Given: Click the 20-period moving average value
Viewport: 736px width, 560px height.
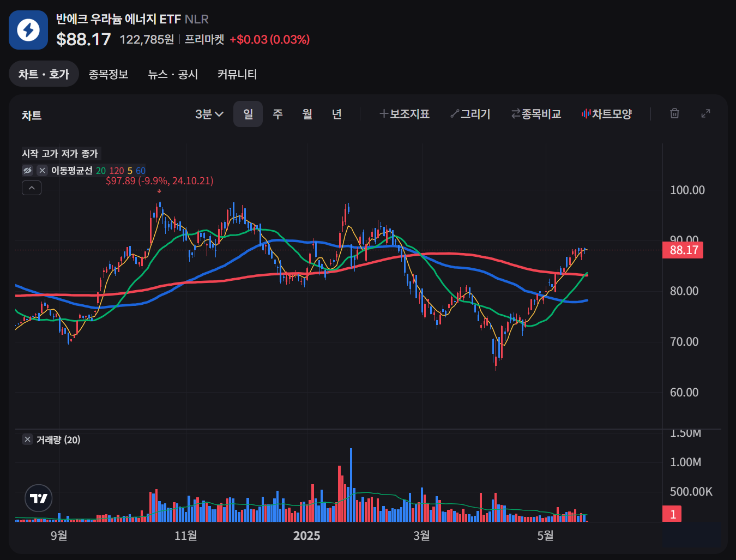Looking at the screenshot, I should point(101,171).
